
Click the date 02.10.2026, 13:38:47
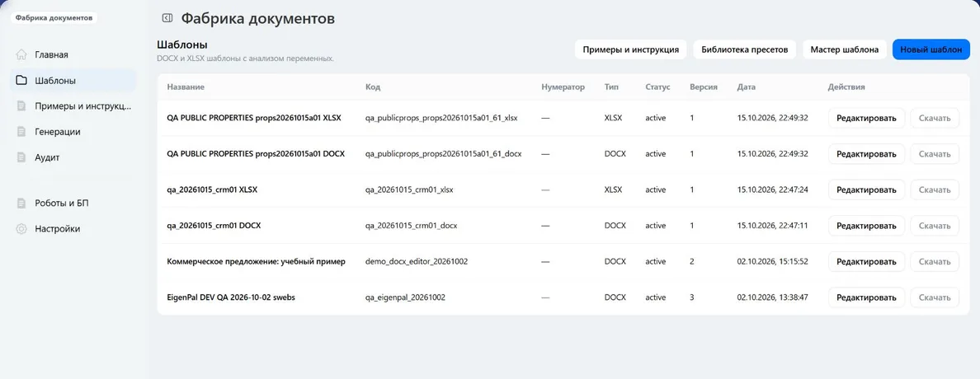772,297
